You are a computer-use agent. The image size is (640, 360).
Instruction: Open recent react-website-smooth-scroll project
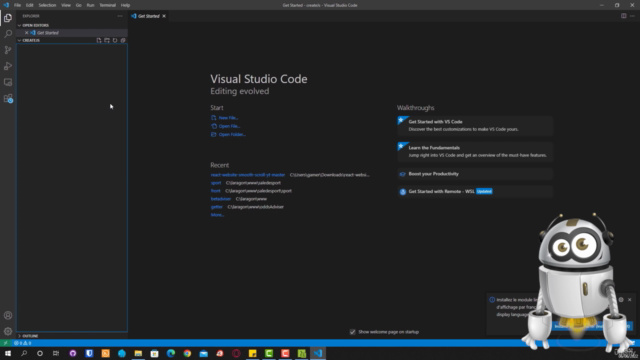[247, 175]
